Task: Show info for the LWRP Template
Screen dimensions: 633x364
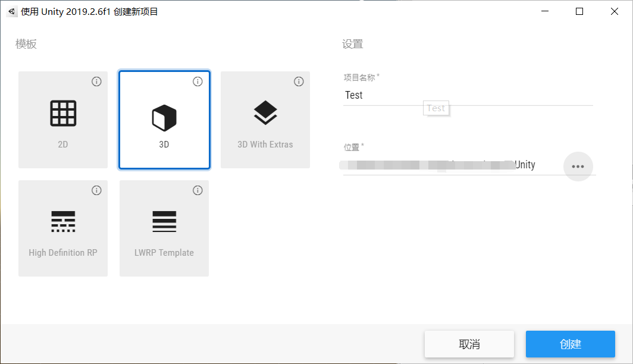Action: [198, 190]
